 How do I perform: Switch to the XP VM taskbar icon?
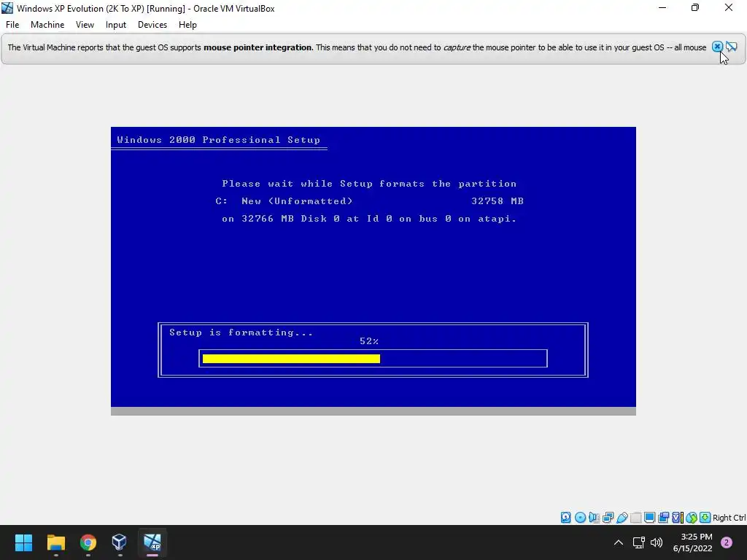click(x=152, y=542)
